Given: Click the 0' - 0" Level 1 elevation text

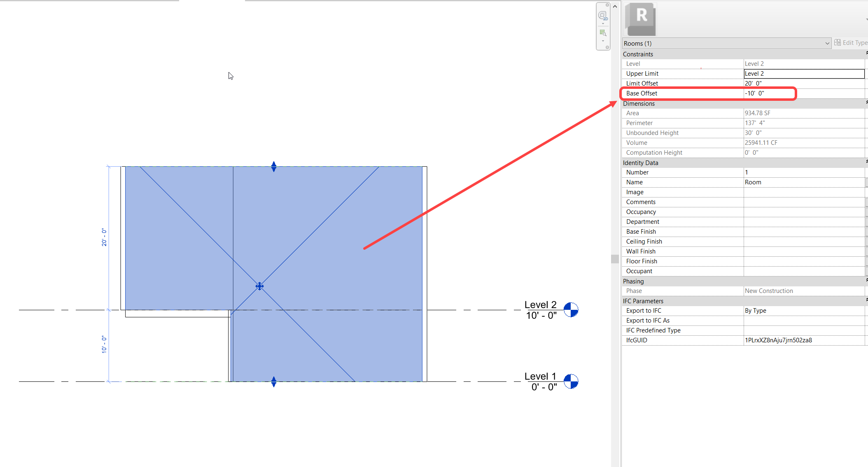Looking at the screenshot, I should coord(544,387).
